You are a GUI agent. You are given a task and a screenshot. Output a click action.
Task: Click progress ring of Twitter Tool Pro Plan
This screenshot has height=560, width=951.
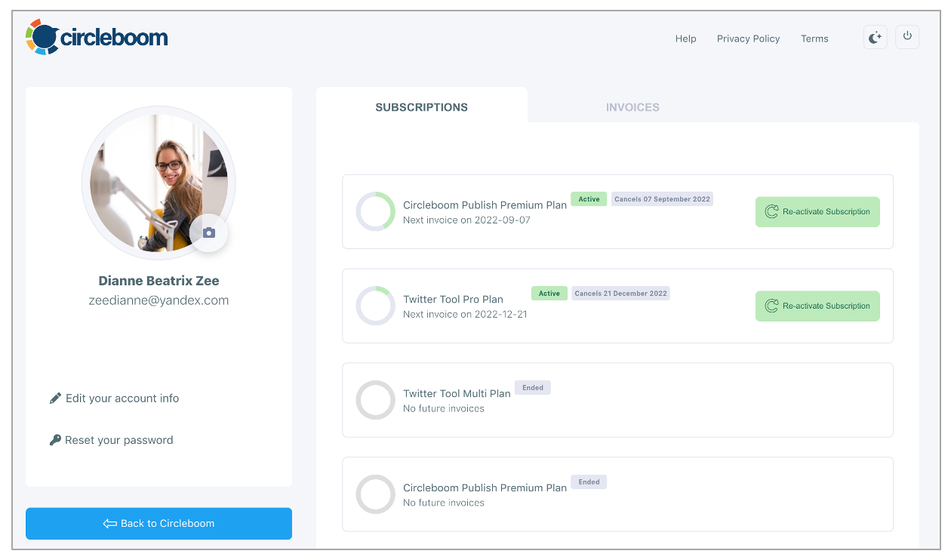pyautogui.click(x=375, y=306)
